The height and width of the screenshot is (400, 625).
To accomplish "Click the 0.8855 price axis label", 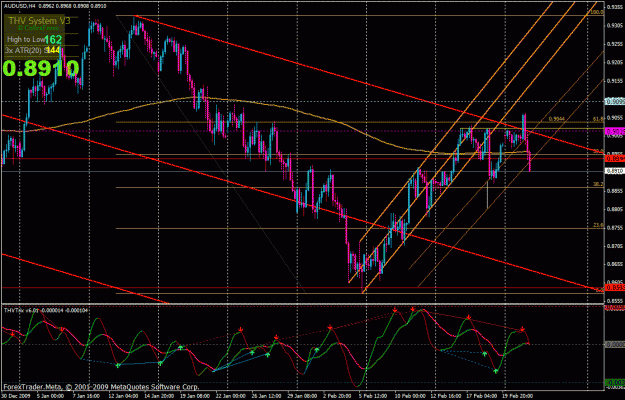I will (615, 190).
